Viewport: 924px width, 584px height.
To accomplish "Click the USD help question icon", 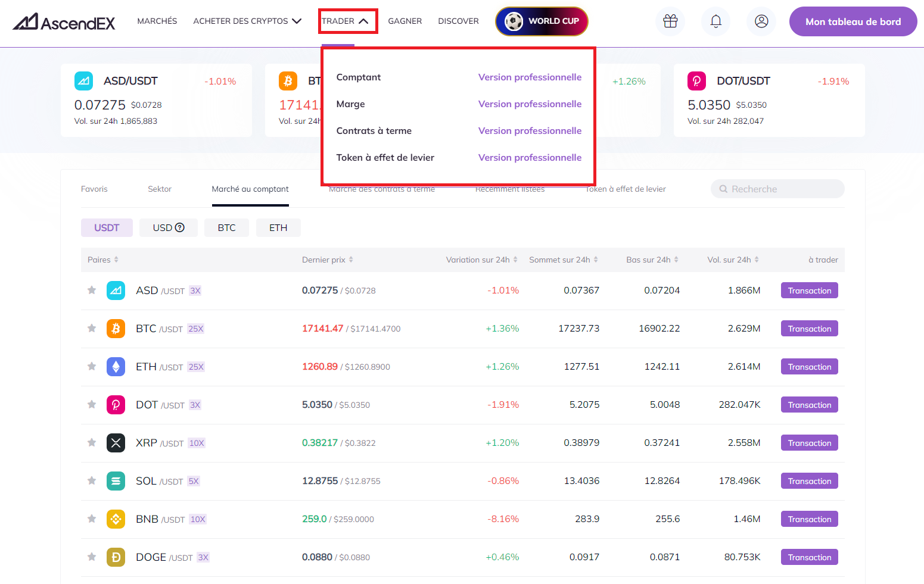I will pyautogui.click(x=180, y=227).
